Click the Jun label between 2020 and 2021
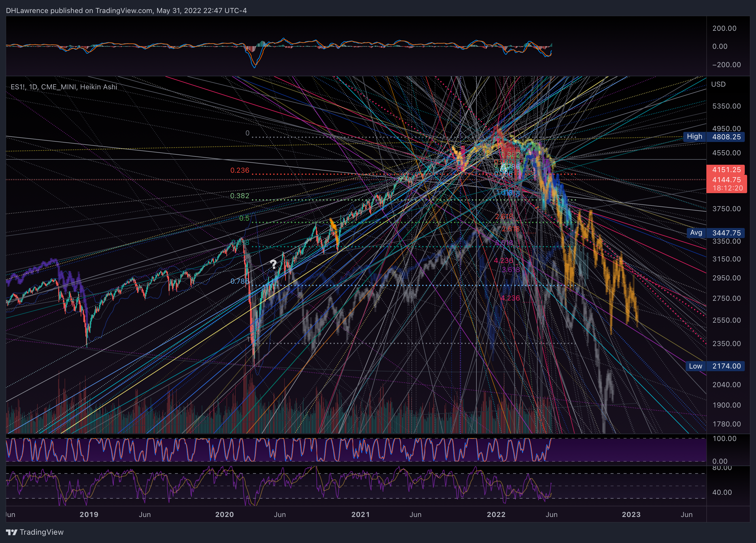 280,514
